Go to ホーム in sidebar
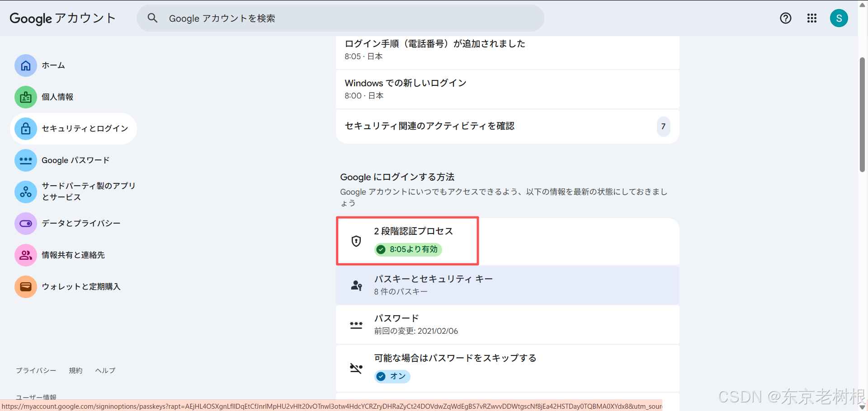 pyautogui.click(x=73, y=65)
